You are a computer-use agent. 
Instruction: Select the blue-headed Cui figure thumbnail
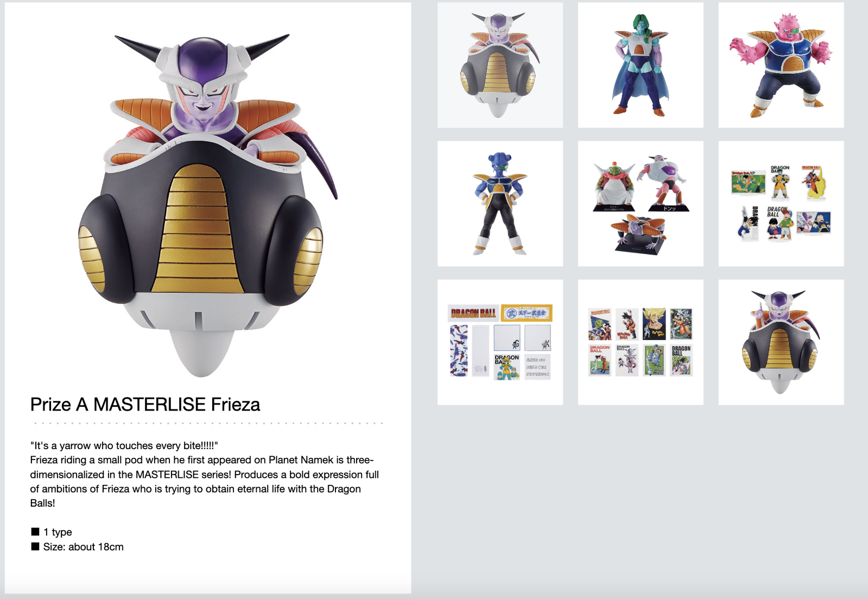point(500,204)
